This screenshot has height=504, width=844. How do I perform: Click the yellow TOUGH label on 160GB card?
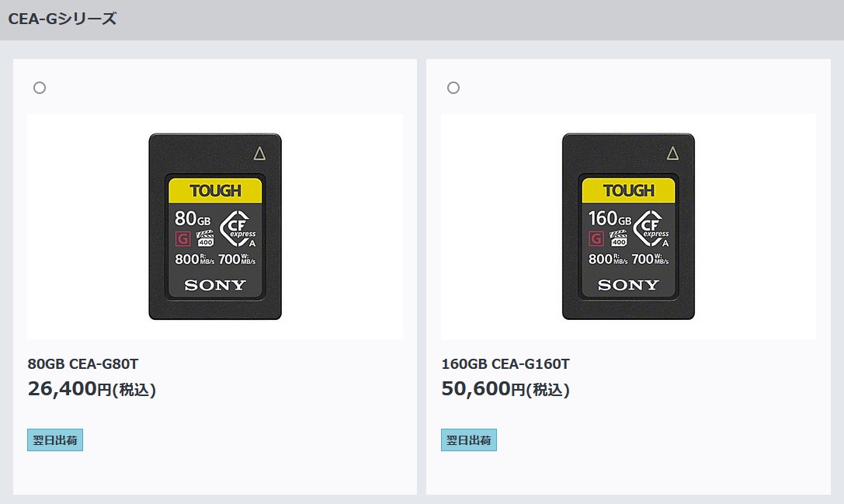(629, 190)
